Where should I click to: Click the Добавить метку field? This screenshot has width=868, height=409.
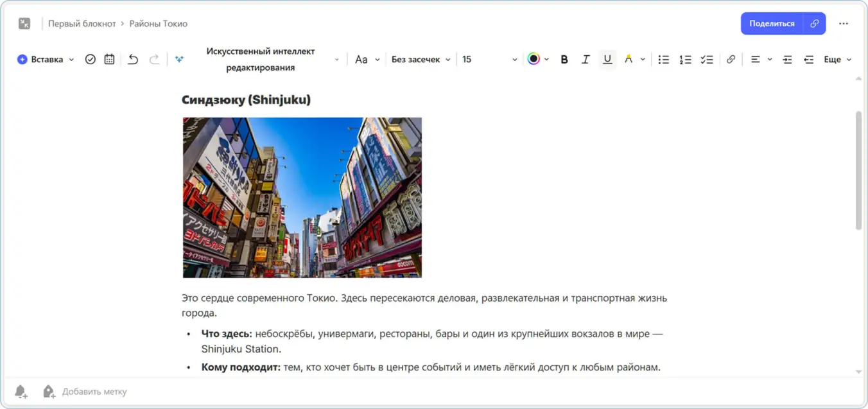pyautogui.click(x=94, y=391)
